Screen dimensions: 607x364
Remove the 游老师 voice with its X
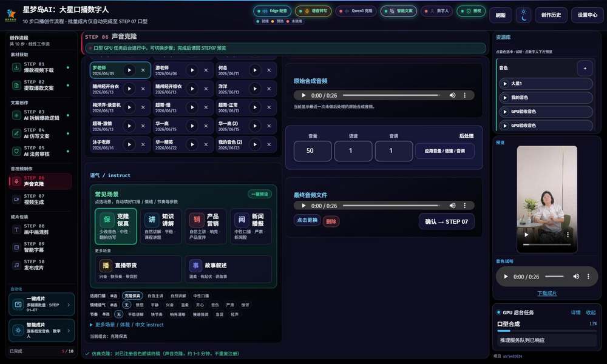(206, 70)
